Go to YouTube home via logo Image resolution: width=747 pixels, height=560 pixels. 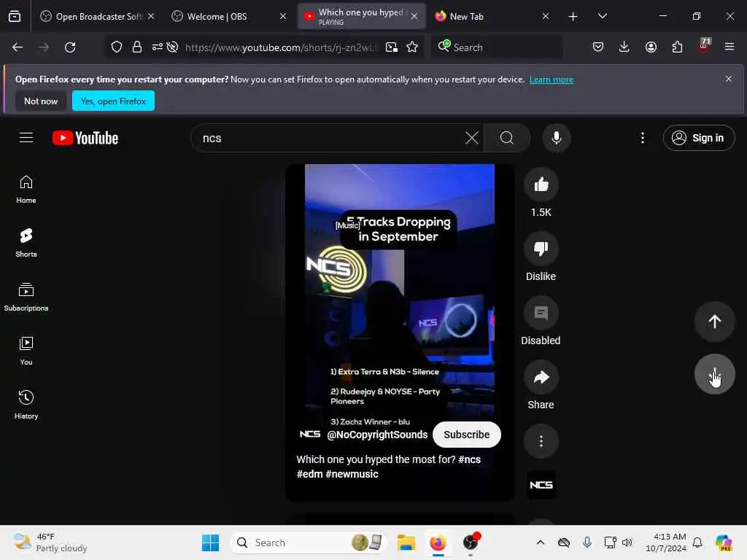[x=85, y=138]
